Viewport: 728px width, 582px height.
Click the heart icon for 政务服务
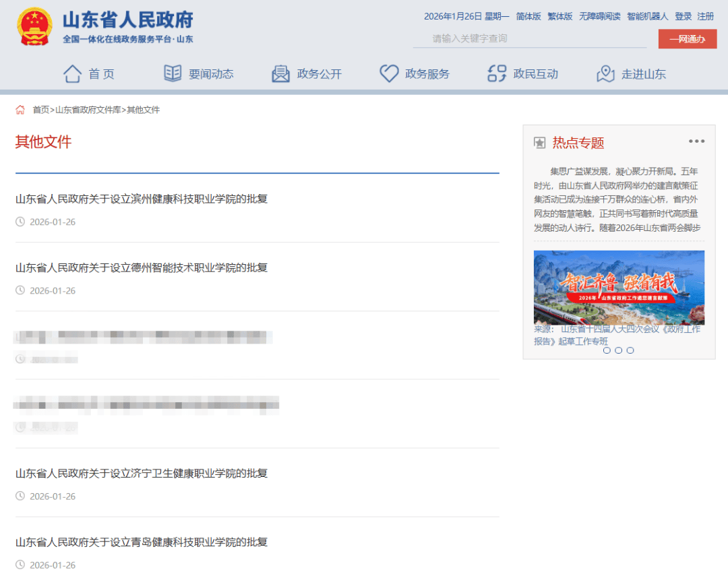click(x=389, y=73)
